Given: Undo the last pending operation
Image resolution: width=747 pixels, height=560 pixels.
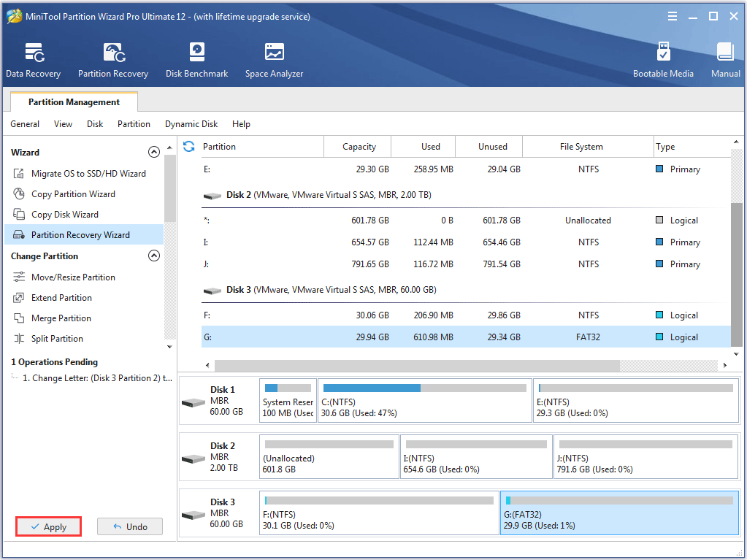Looking at the screenshot, I should coord(130,526).
